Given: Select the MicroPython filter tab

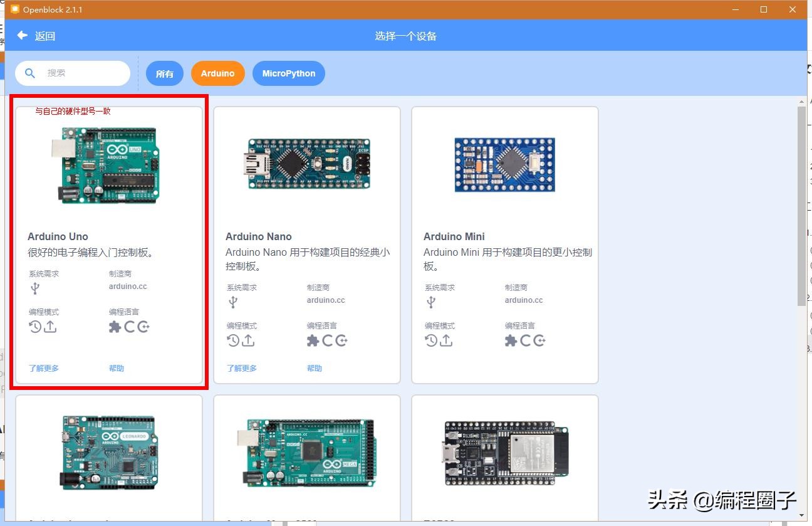Looking at the screenshot, I should 289,73.
